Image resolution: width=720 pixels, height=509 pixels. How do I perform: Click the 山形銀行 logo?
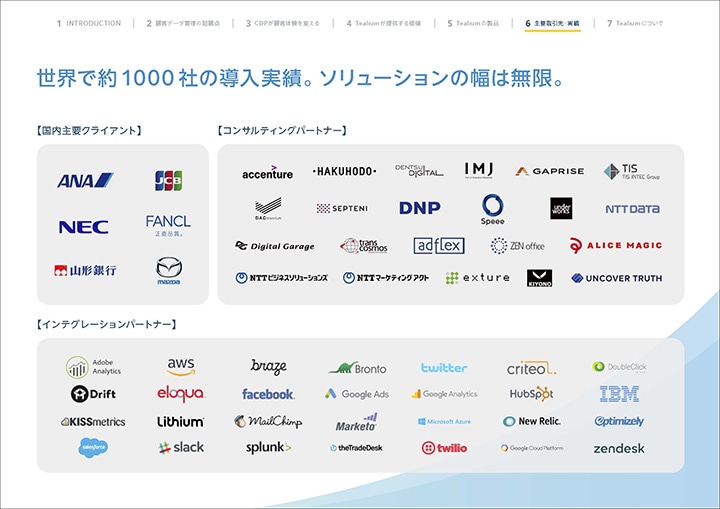pyautogui.click(x=85, y=271)
